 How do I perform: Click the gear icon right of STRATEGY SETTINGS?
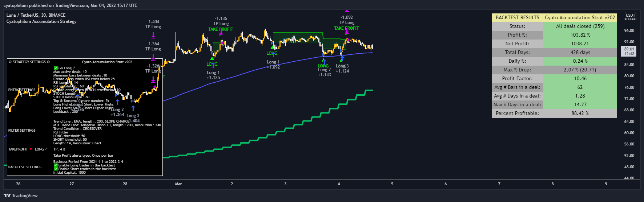click(48, 62)
